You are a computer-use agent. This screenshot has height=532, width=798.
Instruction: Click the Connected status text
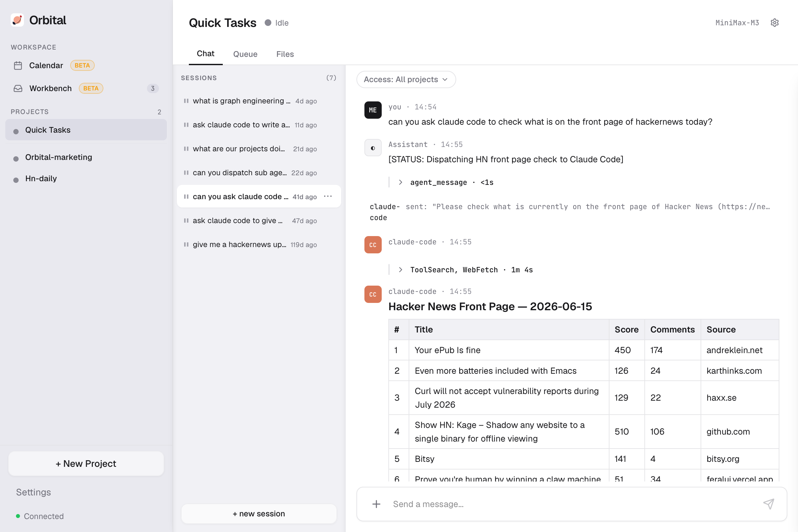point(44,516)
